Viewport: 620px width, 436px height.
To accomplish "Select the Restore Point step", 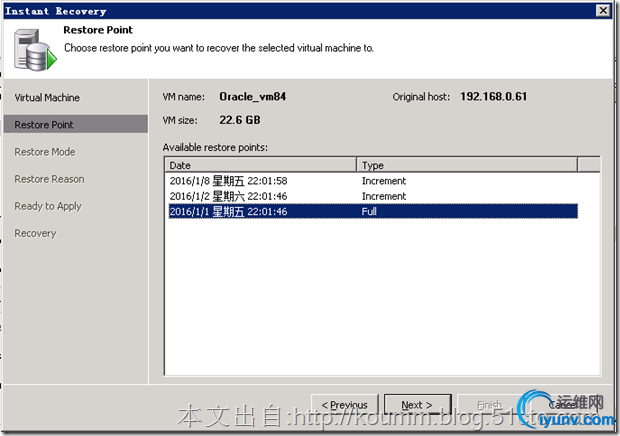I will [76, 124].
